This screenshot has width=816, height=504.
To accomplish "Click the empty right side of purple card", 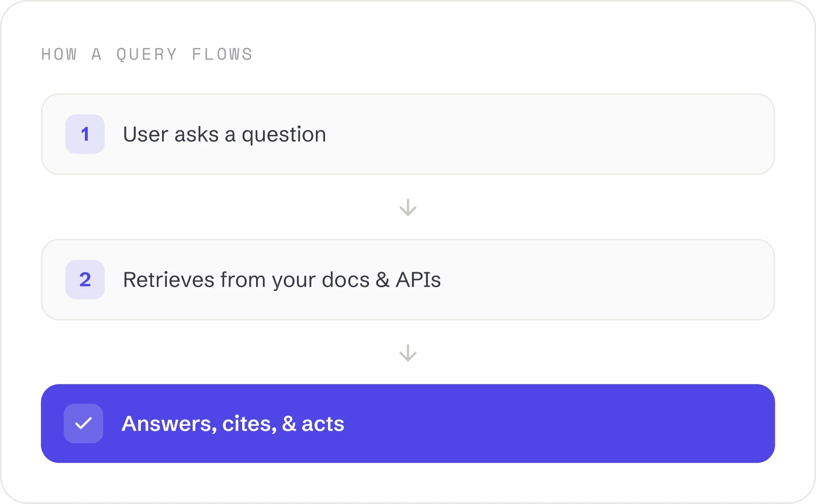I will tap(559, 424).
